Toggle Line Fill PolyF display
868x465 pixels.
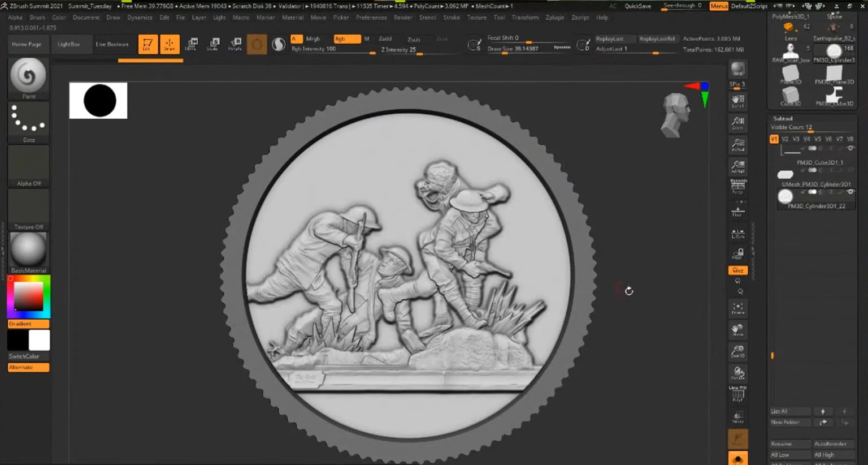[x=737, y=394]
